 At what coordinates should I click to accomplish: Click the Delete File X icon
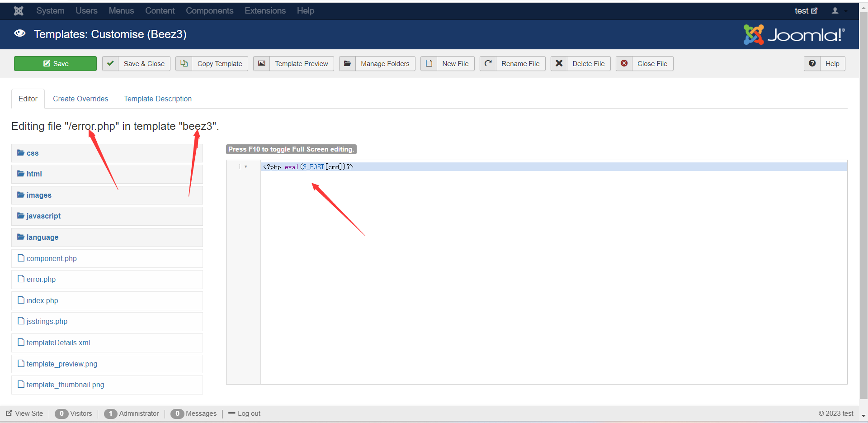[559, 64]
